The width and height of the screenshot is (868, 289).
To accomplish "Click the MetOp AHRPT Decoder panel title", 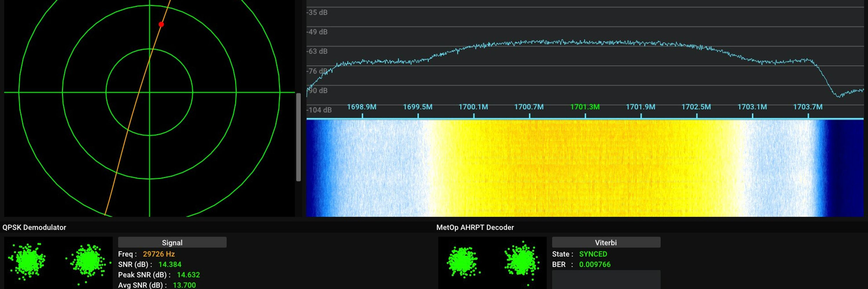I will (475, 227).
